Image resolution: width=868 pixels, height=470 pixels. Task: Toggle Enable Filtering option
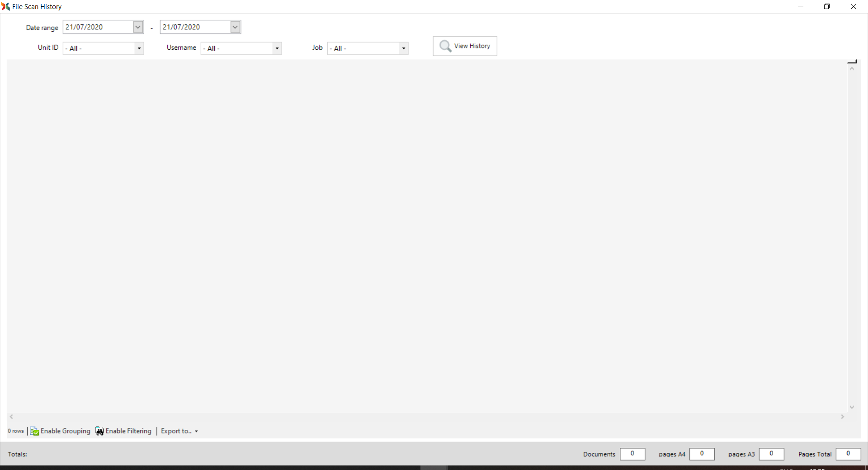[128, 431]
